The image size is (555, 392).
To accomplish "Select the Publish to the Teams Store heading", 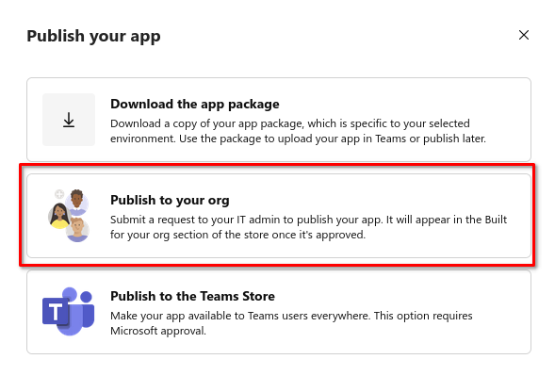I will pos(192,296).
